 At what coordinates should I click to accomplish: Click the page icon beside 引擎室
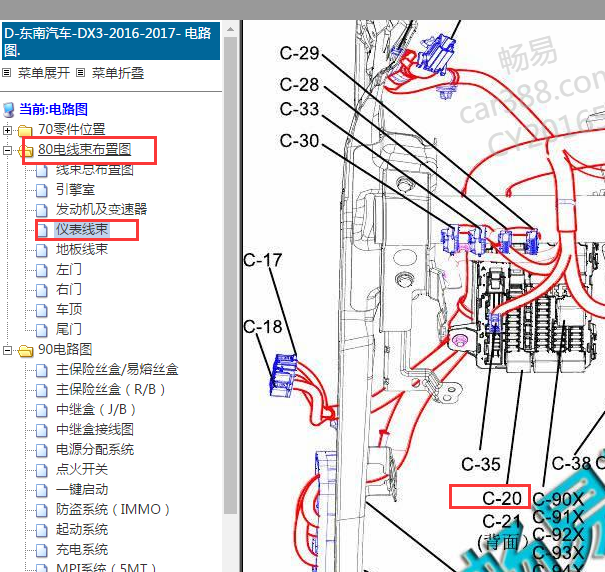pyautogui.click(x=42, y=190)
